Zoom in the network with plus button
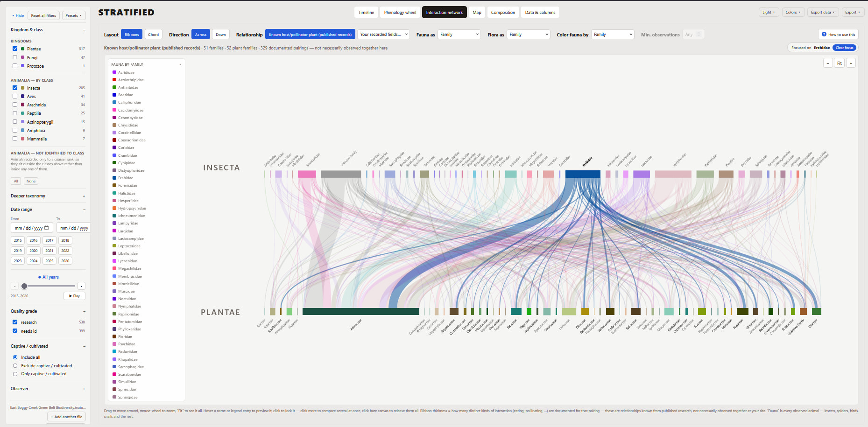 [x=851, y=63]
